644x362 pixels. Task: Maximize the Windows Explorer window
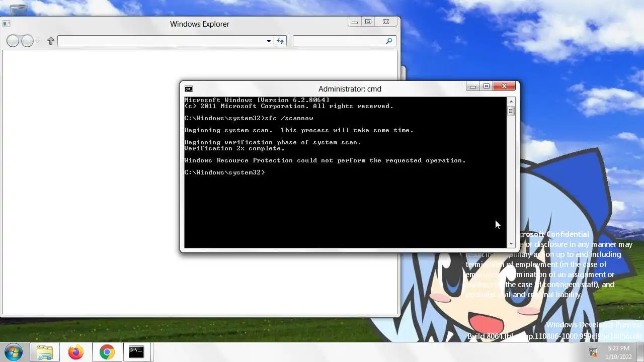368,22
